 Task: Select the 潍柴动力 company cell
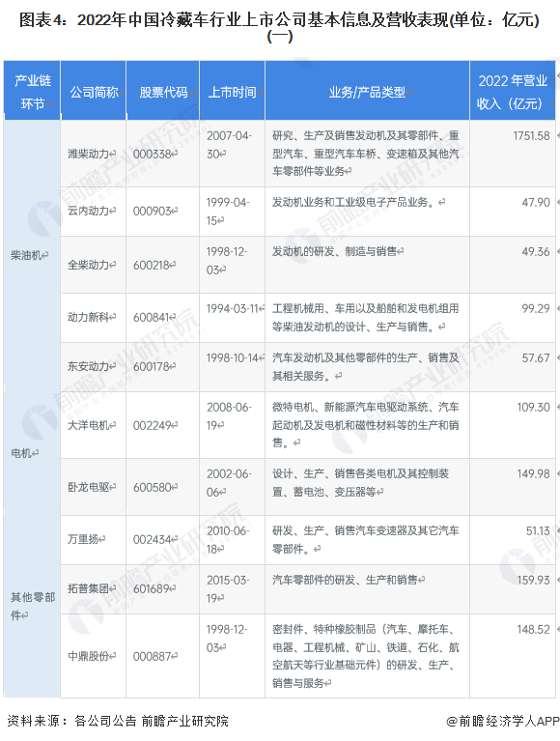[91, 154]
